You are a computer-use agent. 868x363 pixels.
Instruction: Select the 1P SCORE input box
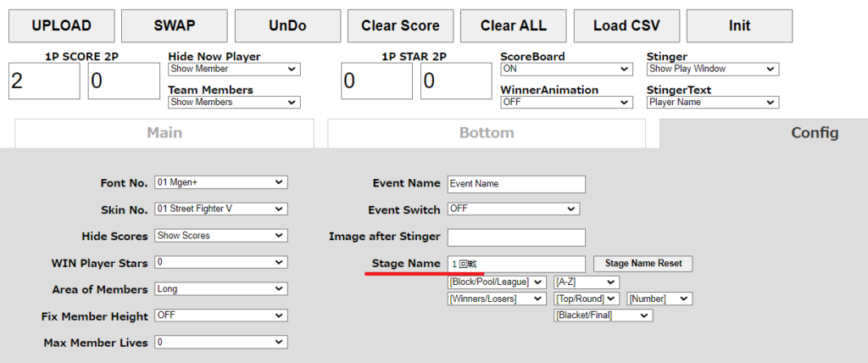(44, 81)
